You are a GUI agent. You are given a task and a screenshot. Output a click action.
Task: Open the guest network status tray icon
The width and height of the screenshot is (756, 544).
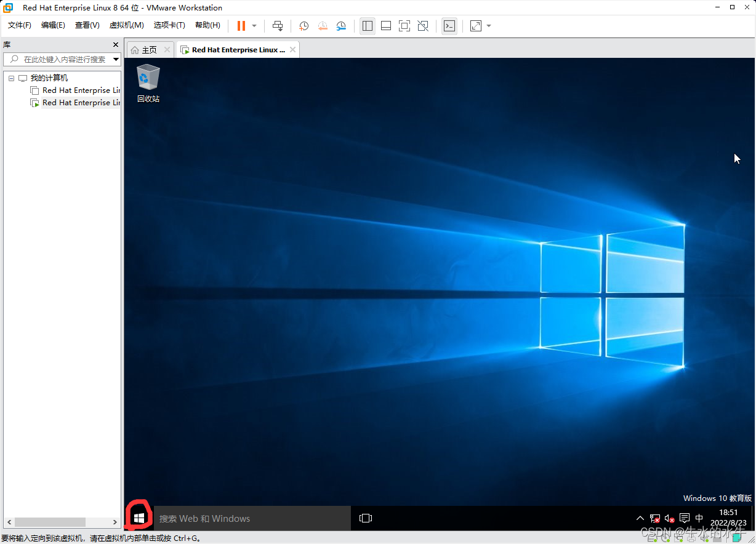(x=655, y=518)
